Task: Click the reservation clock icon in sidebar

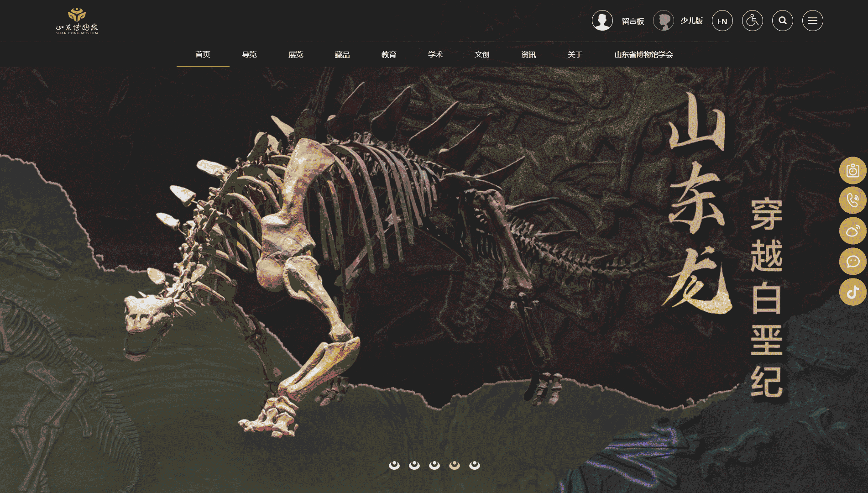Action: (853, 171)
